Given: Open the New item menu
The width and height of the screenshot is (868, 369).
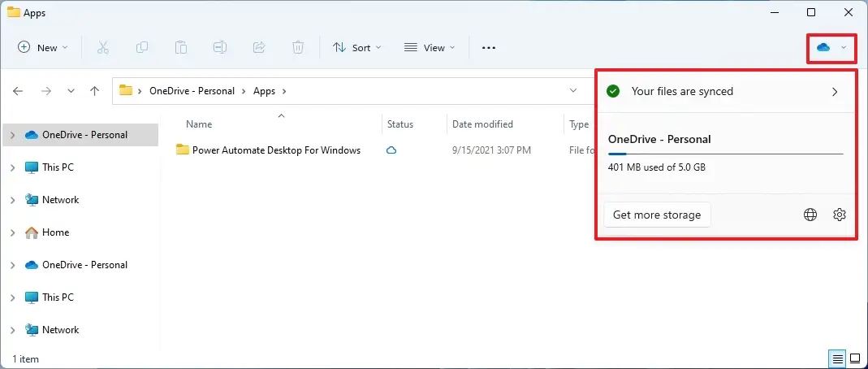Looking at the screenshot, I should pos(43,48).
